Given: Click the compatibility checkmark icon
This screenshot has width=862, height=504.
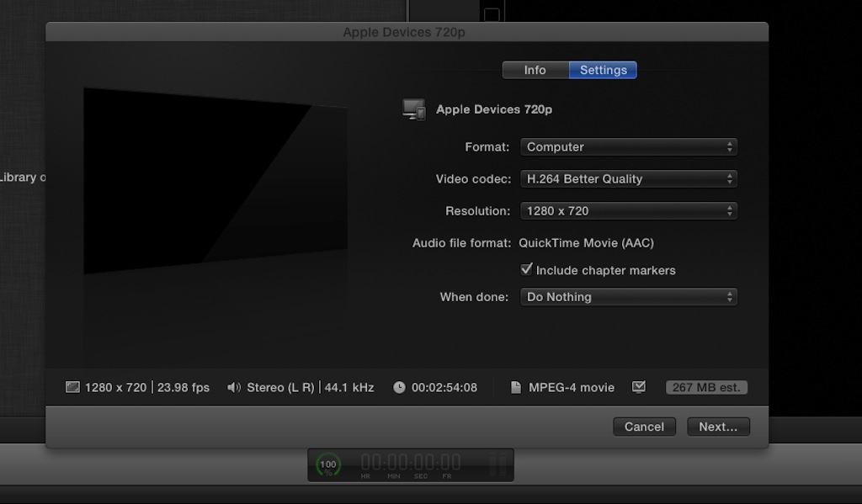Looking at the screenshot, I should tap(639, 387).
